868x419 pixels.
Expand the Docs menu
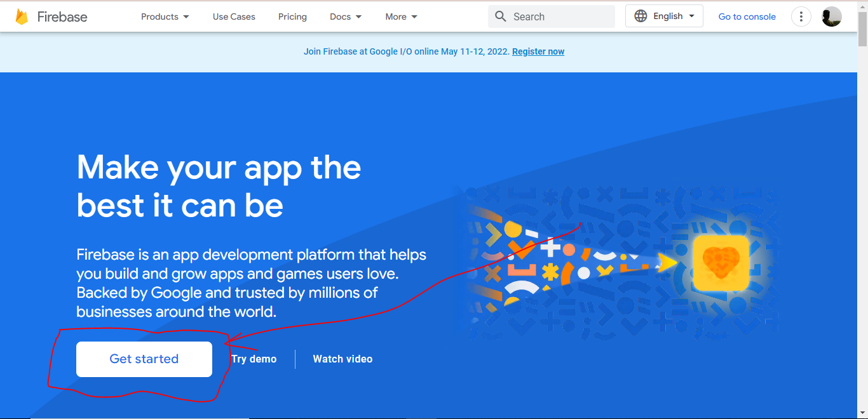pos(345,17)
